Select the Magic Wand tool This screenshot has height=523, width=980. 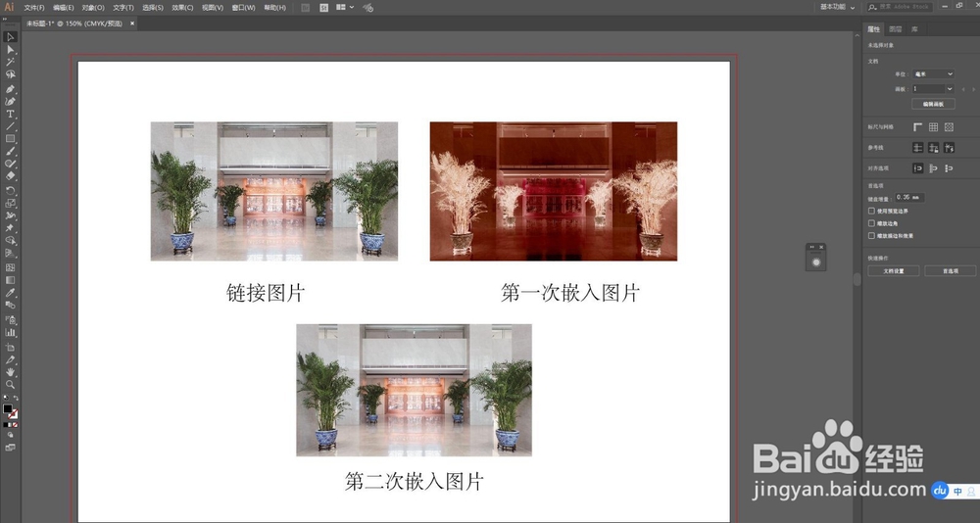click(x=11, y=62)
